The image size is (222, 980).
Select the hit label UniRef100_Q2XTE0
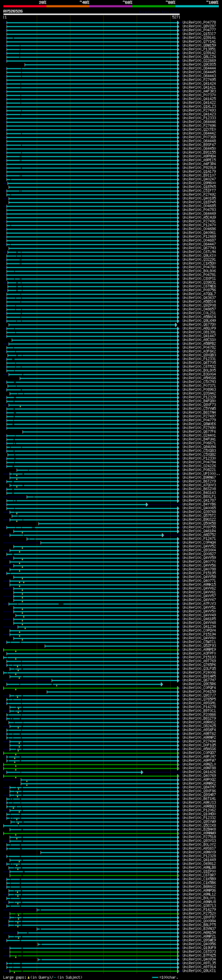click(199, 129)
